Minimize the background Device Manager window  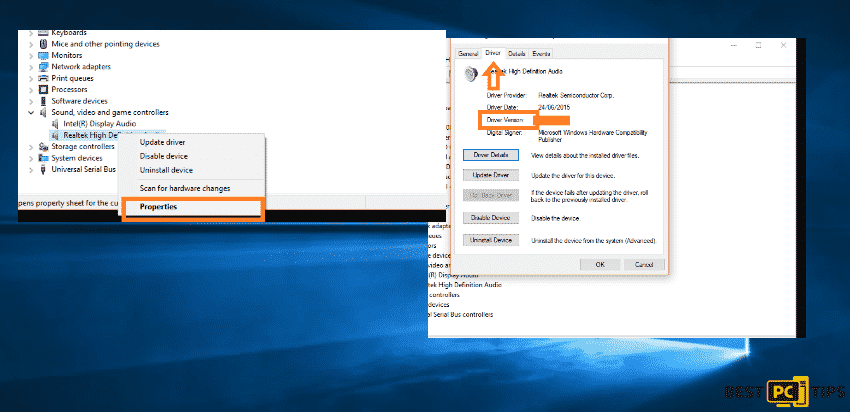coord(734,46)
